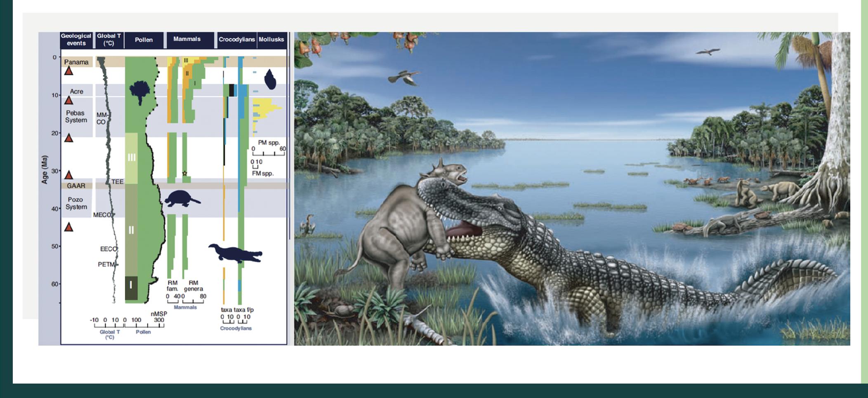Image resolution: width=868 pixels, height=398 pixels.
Task: Click the 'RM fam.' scale label
Action: pos(172,286)
